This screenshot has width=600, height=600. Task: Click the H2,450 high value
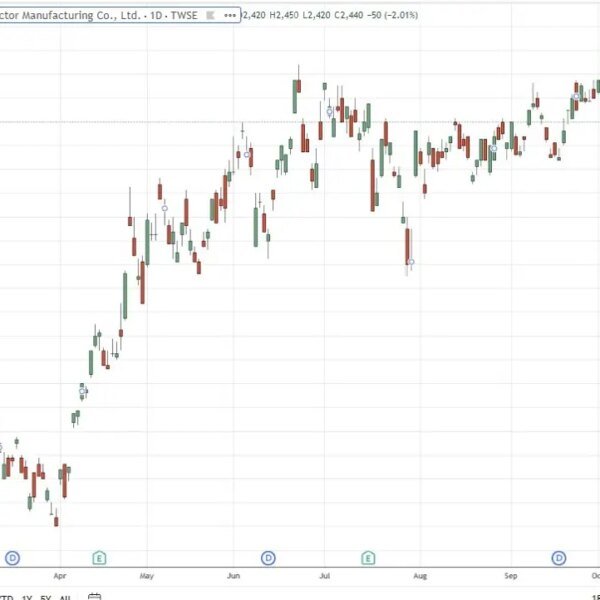click(x=284, y=15)
